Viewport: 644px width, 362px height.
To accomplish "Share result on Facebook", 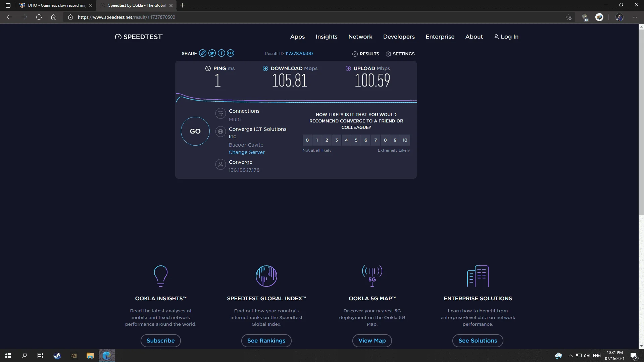I will click(x=221, y=53).
